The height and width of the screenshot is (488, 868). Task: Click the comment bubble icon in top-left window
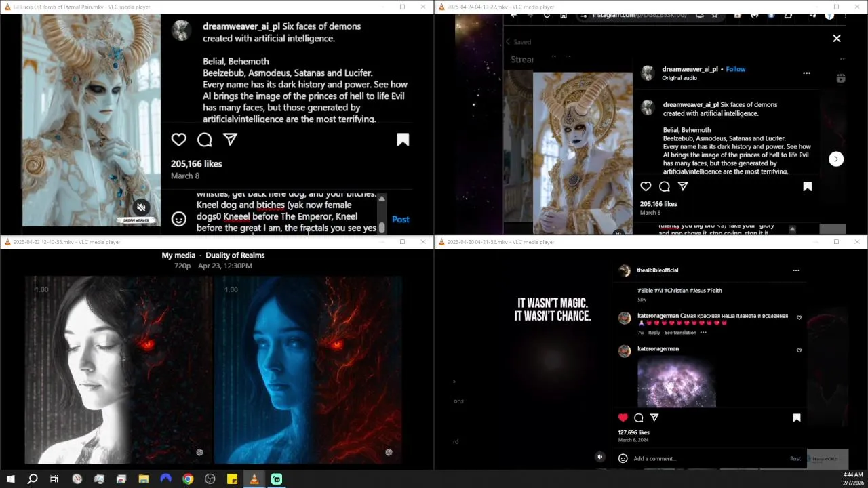click(204, 140)
